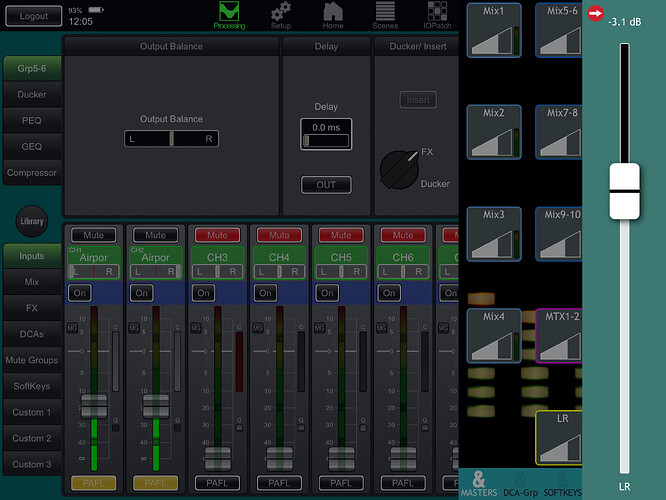The width and height of the screenshot is (666, 500).
Task: Click the Delay 0.0 ms value box
Action: 326,134
